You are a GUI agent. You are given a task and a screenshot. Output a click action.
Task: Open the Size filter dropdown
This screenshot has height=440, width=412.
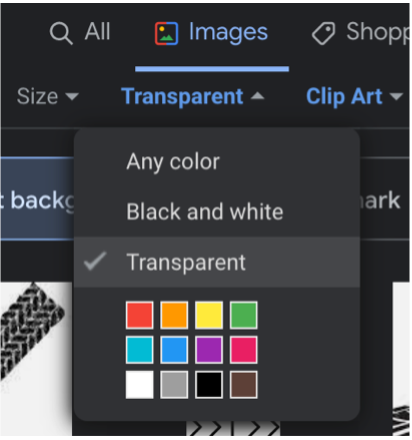(x=48, y=97)
